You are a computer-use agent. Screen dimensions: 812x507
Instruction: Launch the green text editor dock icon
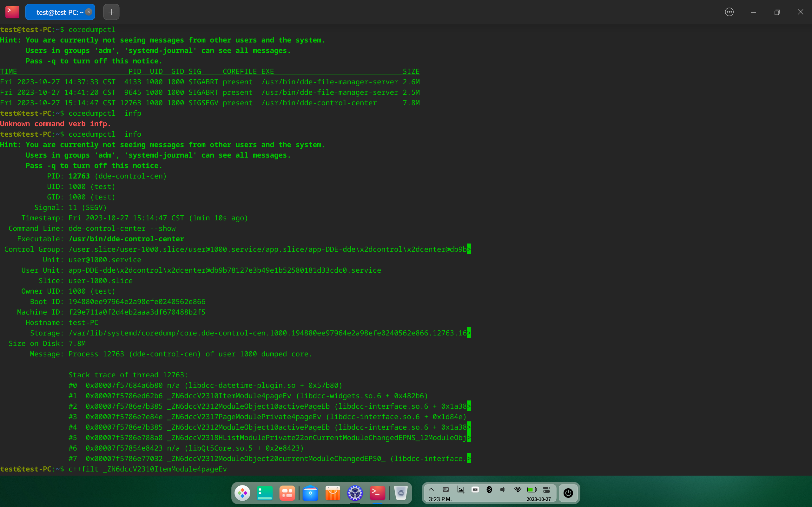pos(265,493)
